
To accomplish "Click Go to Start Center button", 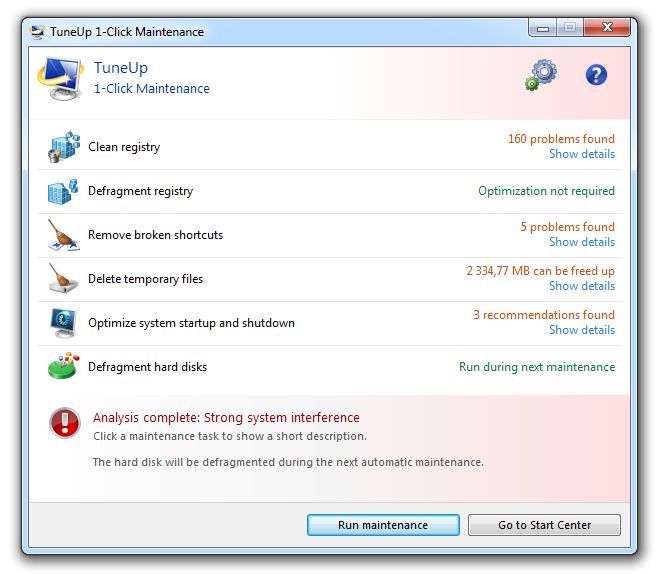I will click(x=544, y=525).
